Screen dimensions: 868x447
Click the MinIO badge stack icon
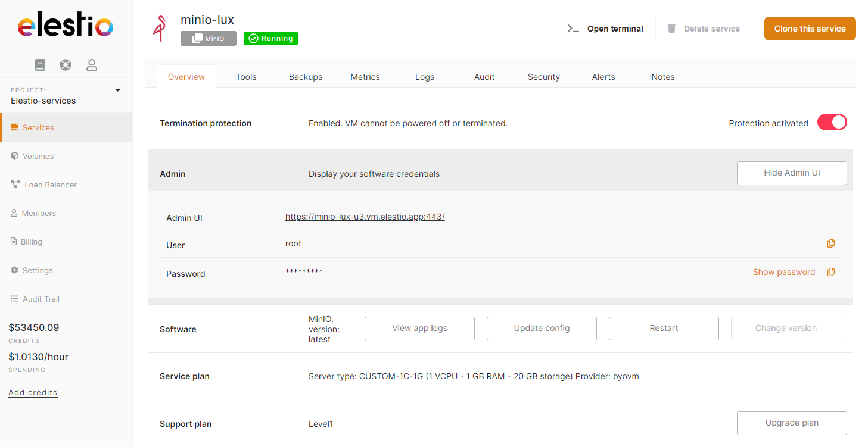(x=197, y=39)
